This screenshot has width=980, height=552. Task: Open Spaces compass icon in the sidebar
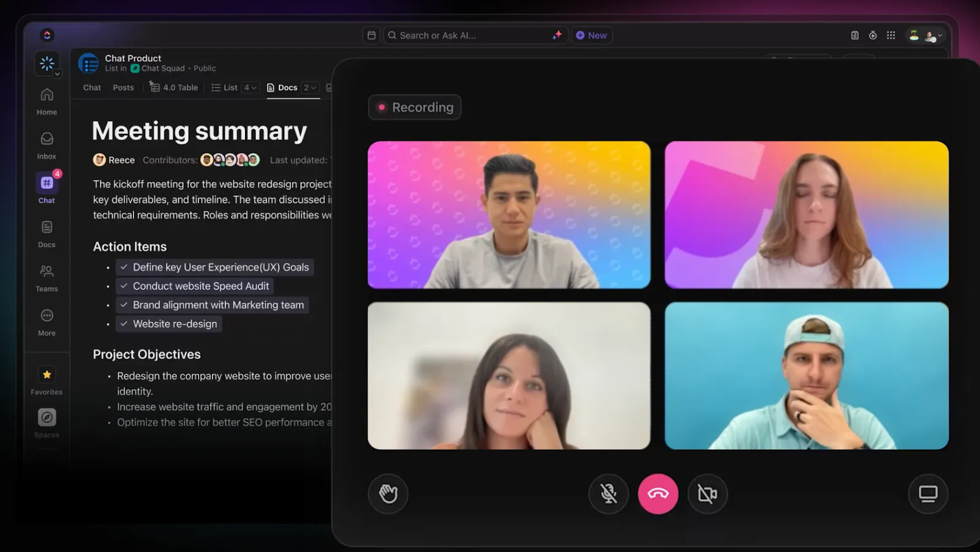pyautogui.click(x=47, y=417)
